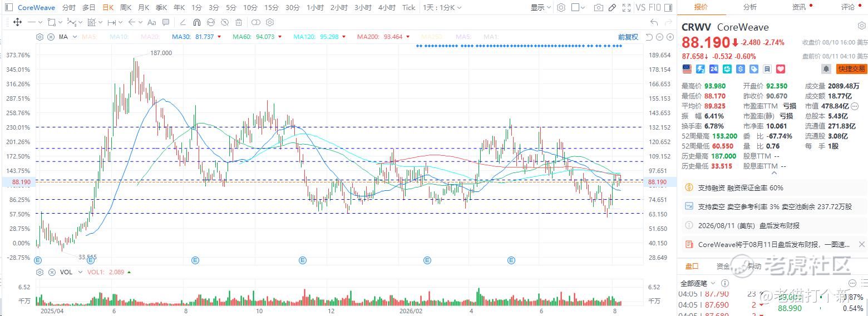Toggle the magnet snap tool

[196, 22]
